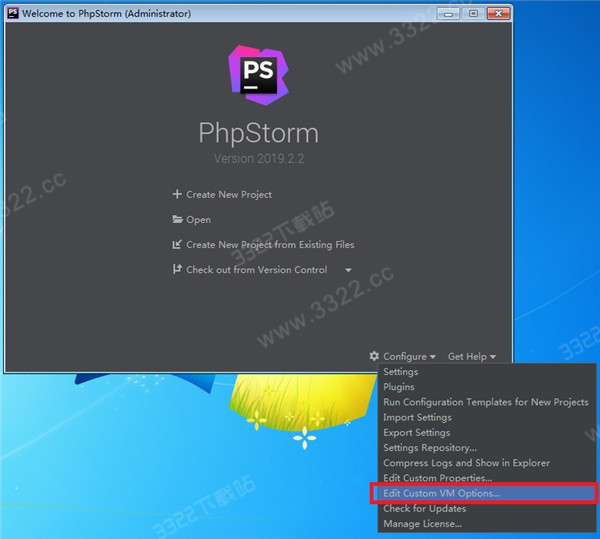Click the gear icon next to Configure

tap(374, 356)
